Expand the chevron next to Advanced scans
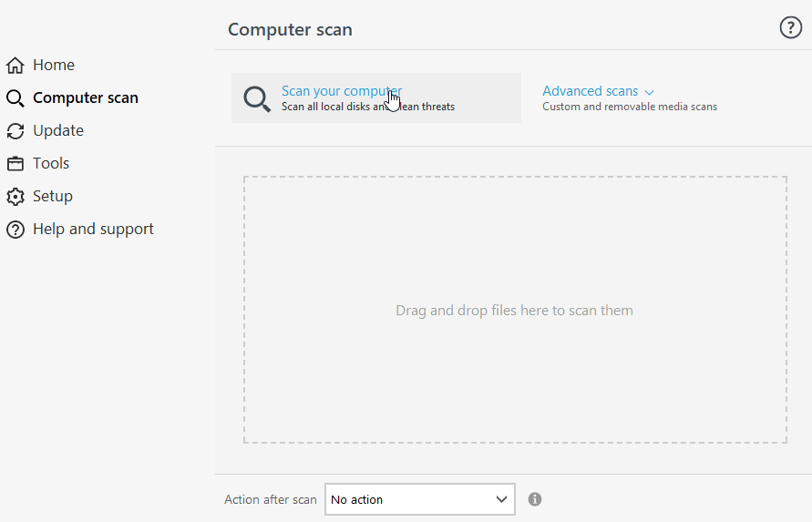This screenshot has height=522, width=812. (650, 92)
